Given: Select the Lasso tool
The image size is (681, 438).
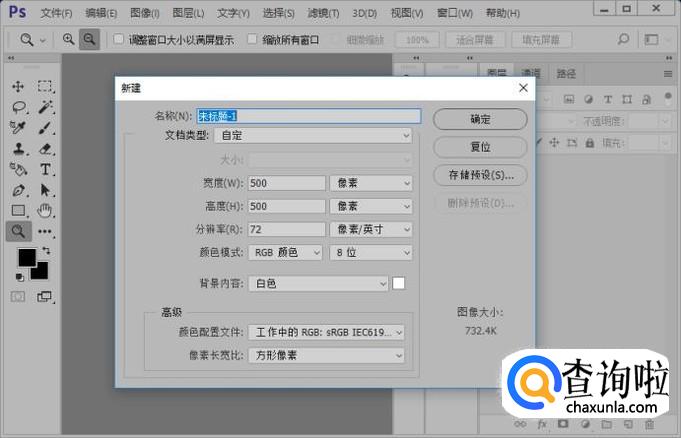Looking at the screenshot, I should 18,107.
